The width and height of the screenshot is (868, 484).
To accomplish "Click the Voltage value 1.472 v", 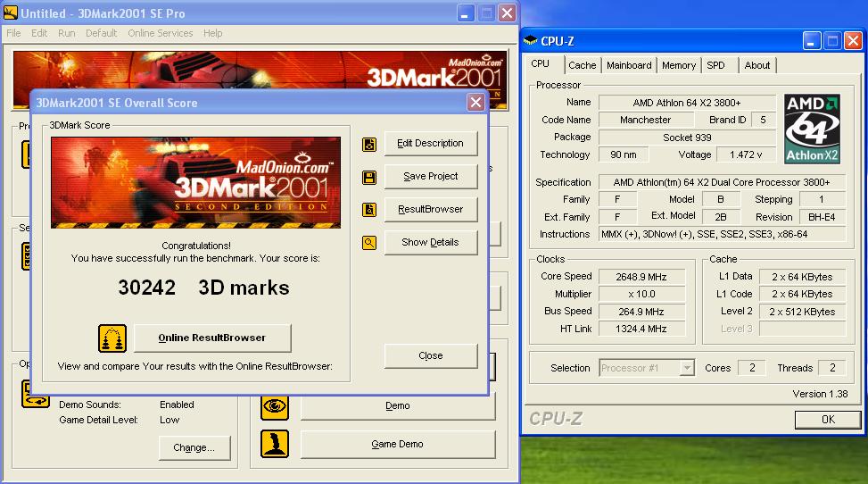I will coord(746,154).
